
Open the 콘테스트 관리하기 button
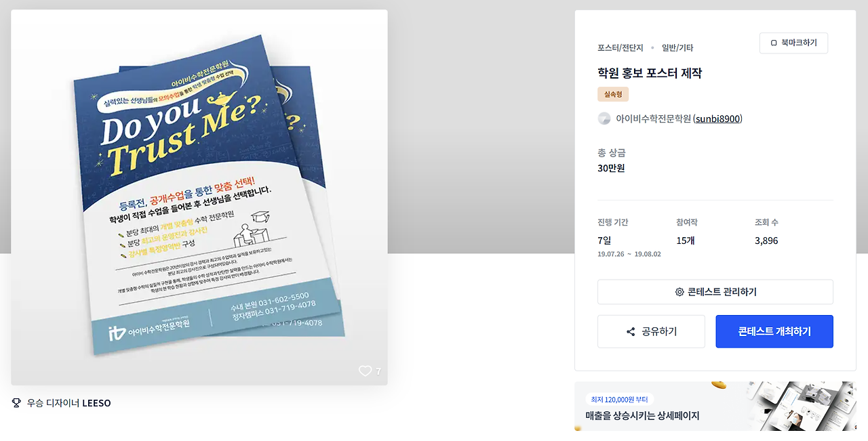pyautogui.click(x=715, y=292)
